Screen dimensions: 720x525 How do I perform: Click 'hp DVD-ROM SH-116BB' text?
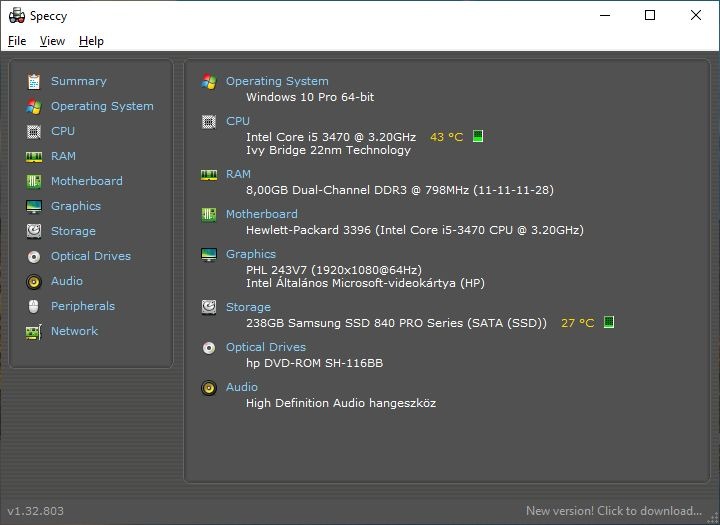(315, 363)
